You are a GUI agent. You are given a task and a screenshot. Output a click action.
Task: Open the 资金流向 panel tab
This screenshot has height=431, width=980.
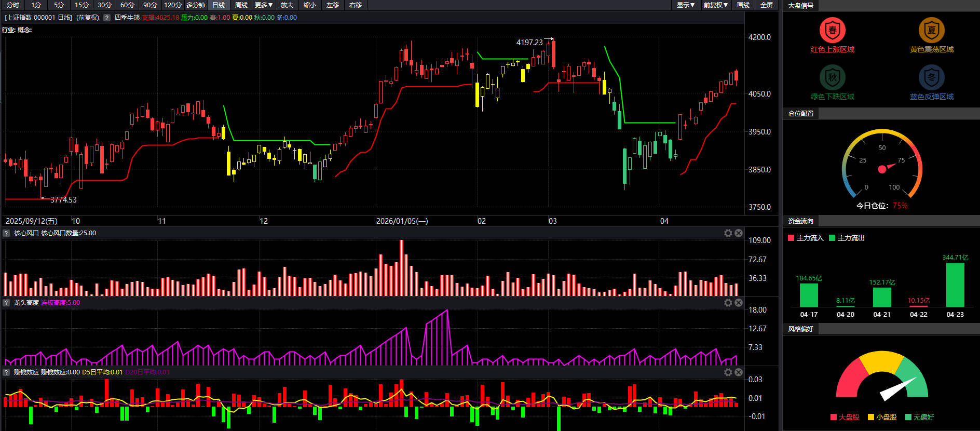coord(801,221)
